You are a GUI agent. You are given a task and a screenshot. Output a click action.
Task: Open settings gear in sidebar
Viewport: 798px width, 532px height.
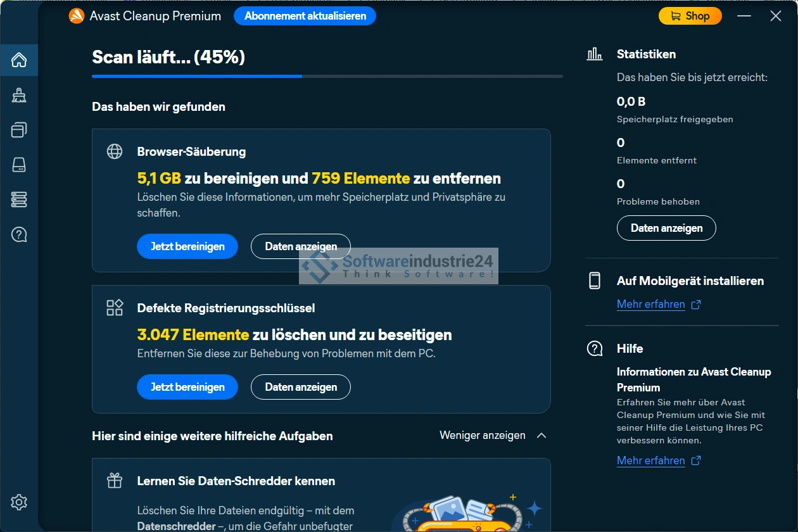click(x=19, y=502)
